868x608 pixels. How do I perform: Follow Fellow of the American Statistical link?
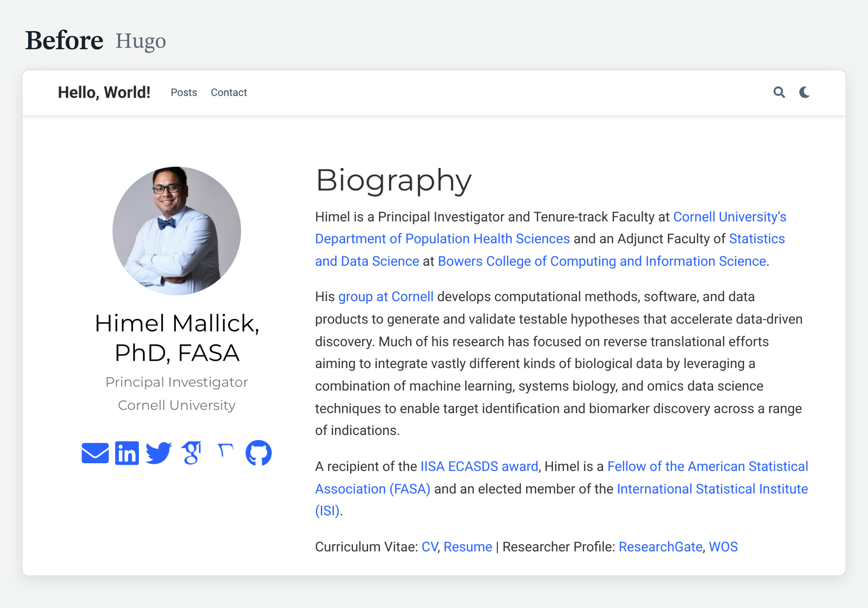(561, 477)
